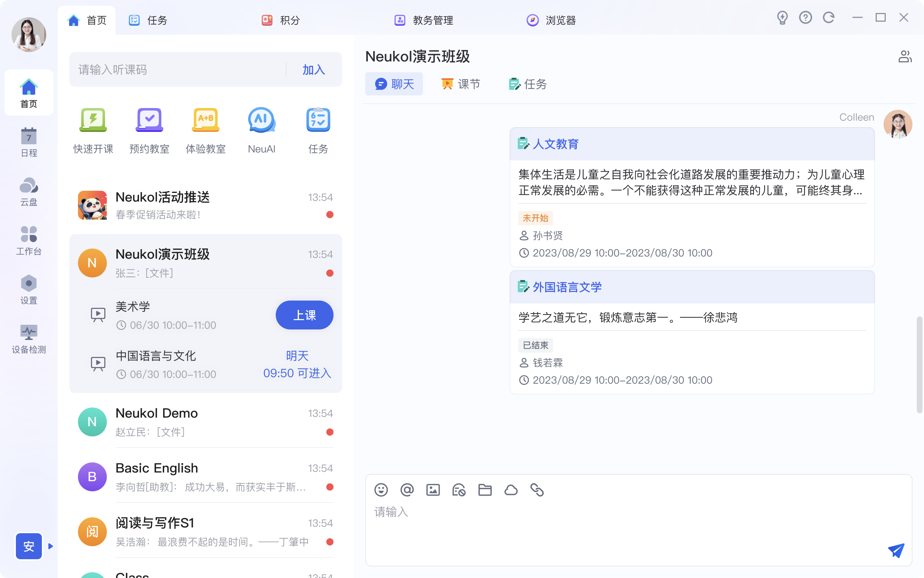Click the insert link icon
Image resolution: width=924 pixels, height=578 pixels.
coord(537,490)
